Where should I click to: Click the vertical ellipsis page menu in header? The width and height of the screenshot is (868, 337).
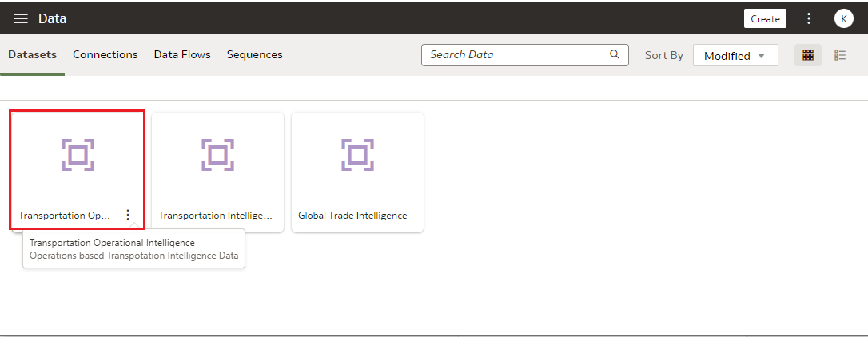click(809, 18)
